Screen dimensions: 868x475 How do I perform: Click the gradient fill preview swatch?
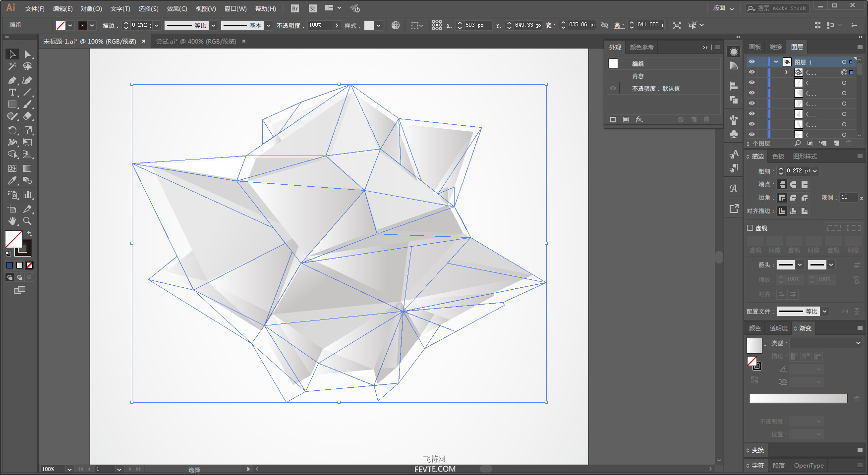point(754,345)
